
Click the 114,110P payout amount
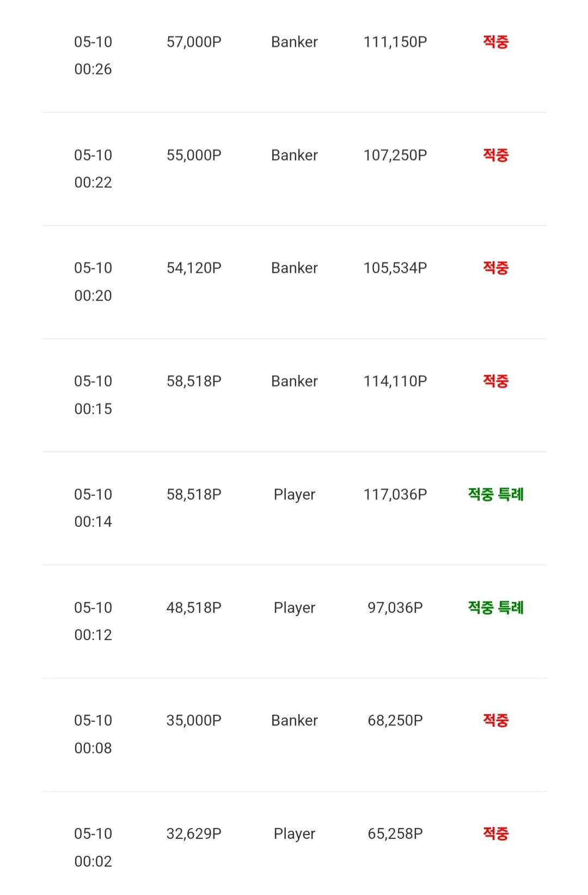point(395,381)
